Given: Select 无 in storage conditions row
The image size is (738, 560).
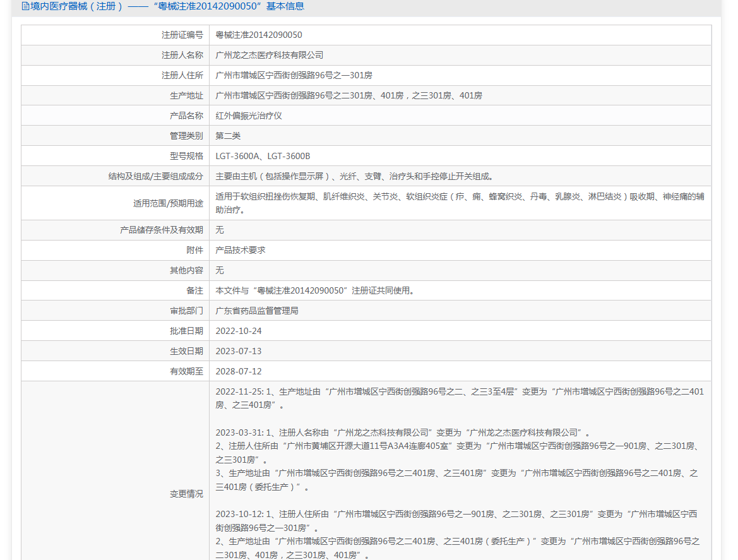Looking at the screenshot, I should click(x=220, y=230).
